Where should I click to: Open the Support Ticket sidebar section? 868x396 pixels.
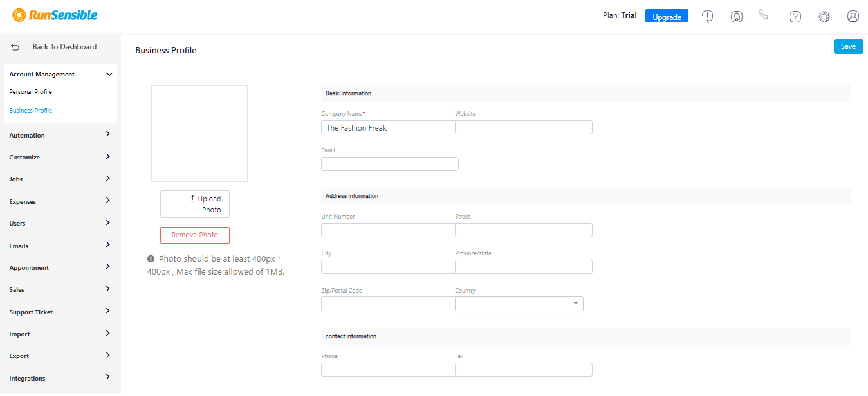click(60, 312)
